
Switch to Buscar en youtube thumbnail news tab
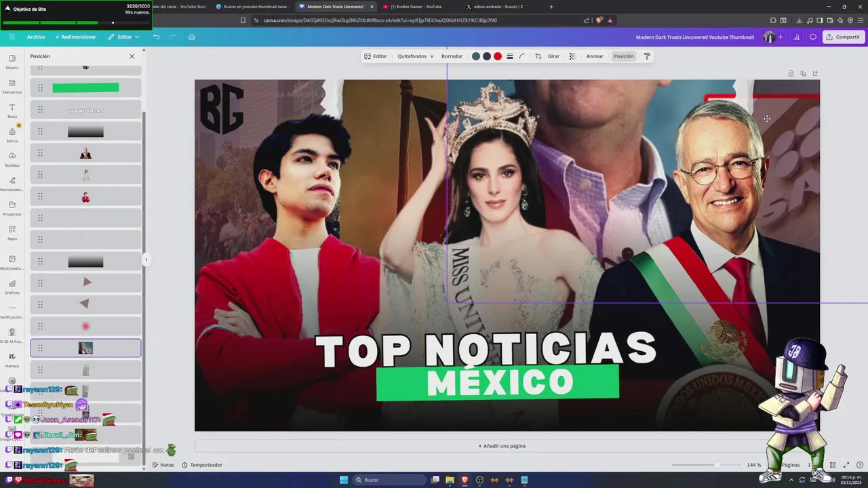coord(251,7)
